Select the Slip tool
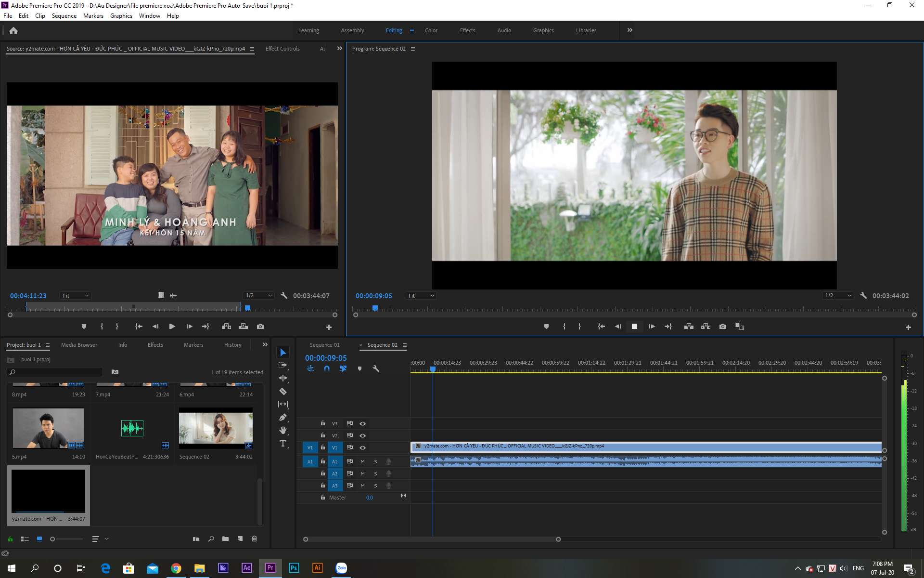924x578 pixels. pyautogui.click(x=283, y=404)
